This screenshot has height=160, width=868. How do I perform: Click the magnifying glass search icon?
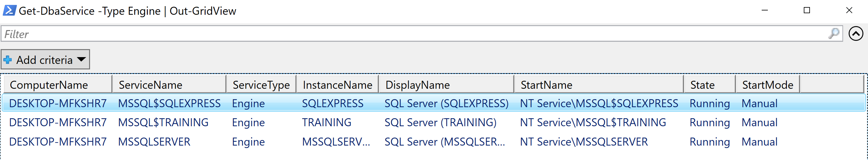(834, 34)
